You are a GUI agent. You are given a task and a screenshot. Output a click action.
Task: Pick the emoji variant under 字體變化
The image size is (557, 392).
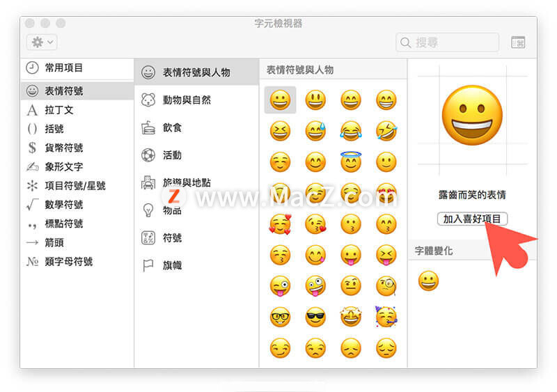click(428, 281)
